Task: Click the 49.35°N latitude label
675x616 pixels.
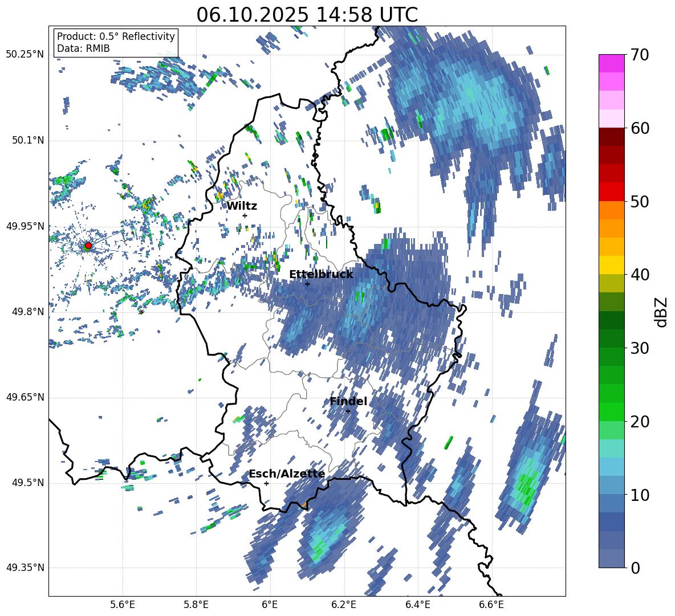Action: pos(25,568)
